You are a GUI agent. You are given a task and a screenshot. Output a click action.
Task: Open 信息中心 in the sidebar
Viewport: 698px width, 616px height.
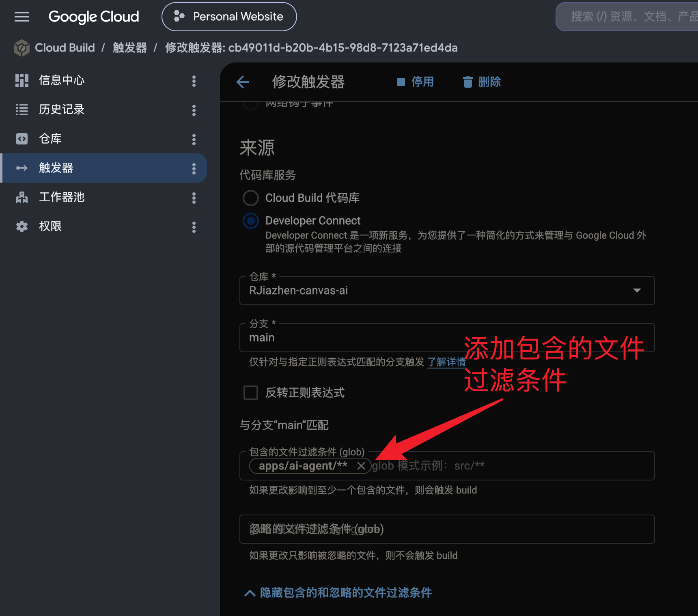pos(62,80)
